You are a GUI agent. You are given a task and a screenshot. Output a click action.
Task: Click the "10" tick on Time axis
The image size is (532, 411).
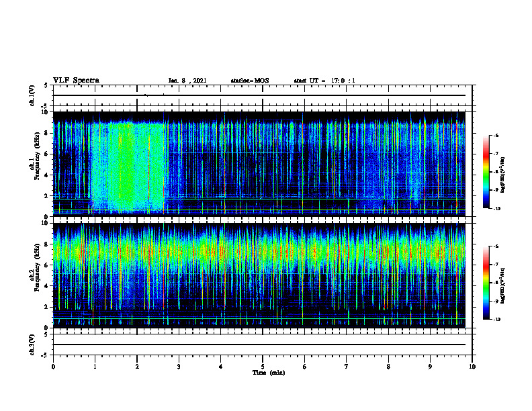(472, 367)
